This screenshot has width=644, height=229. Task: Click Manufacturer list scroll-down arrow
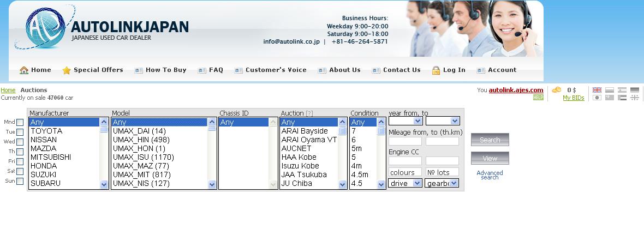(x=104, y=185)
